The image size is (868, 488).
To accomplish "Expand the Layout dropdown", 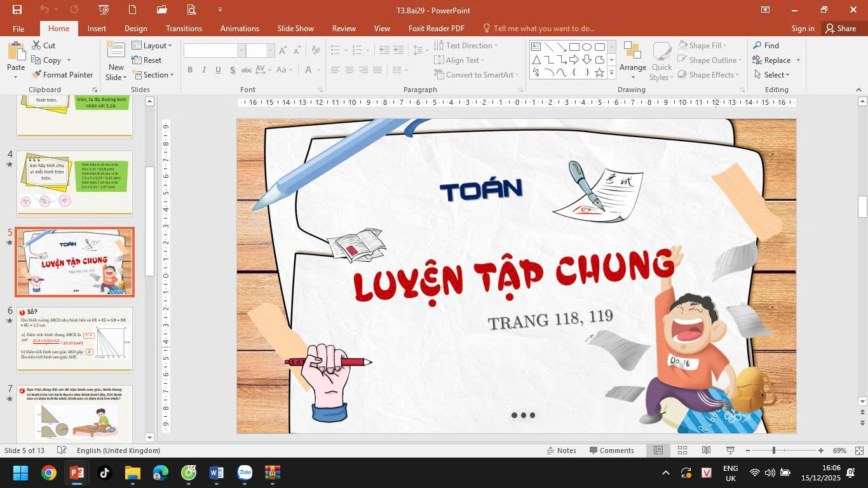I will (152, 46).
